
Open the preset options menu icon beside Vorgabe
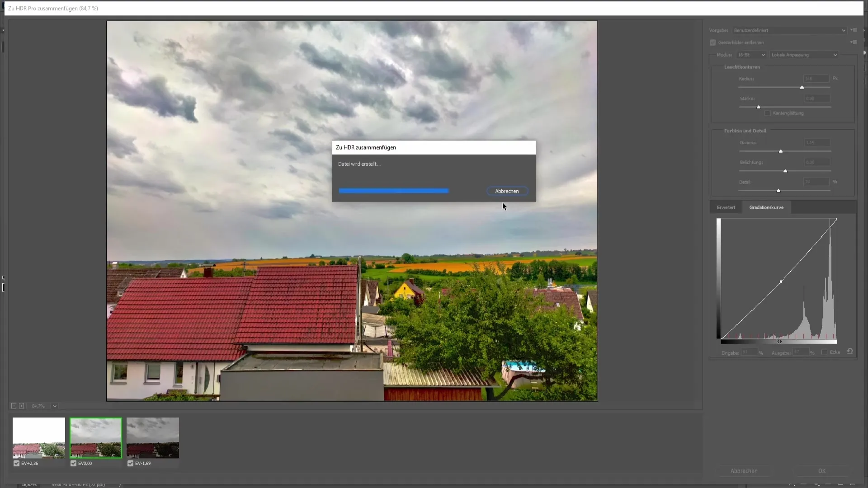click(854, 30)
